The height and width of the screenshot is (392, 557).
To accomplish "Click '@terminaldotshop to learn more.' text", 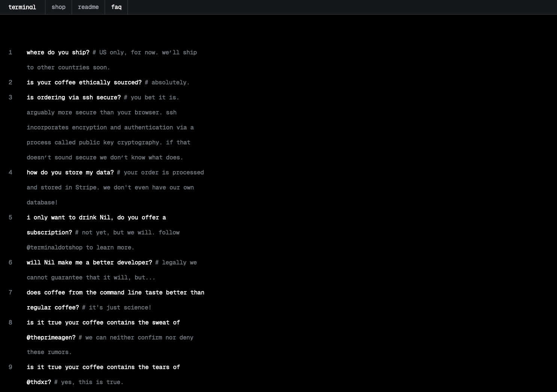I will 80,248.
